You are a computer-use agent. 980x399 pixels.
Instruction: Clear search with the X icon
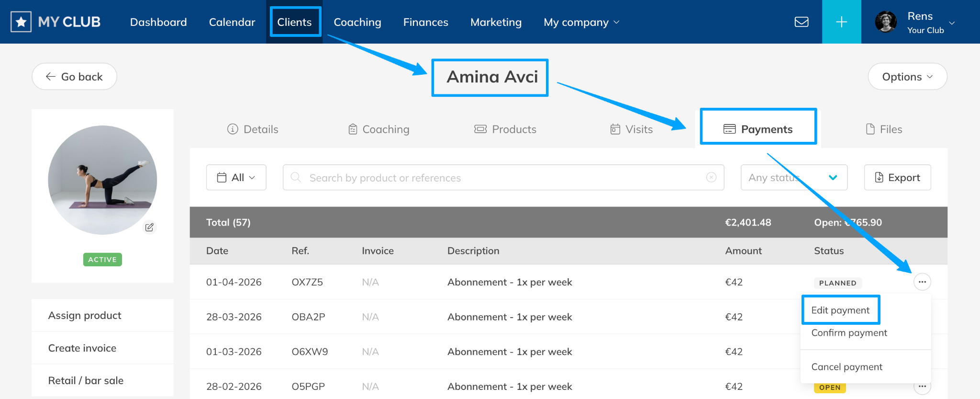(711, 178)
